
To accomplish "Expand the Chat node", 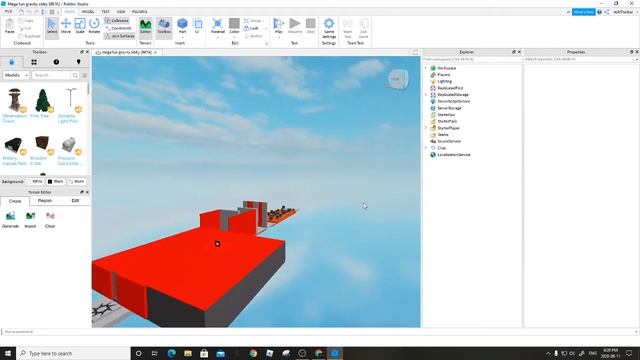I will click(426, 148).
